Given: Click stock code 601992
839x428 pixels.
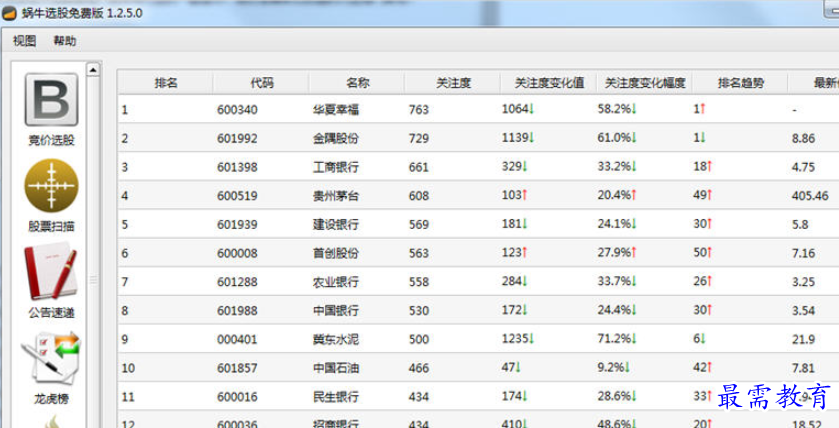Looking at the screenshot, I should pyautogui.click(x=237, y=139).
